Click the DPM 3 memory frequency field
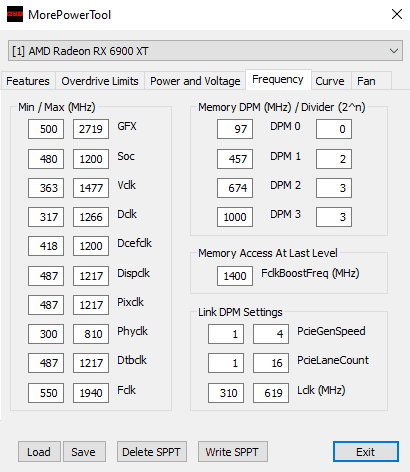Screen dimensions: 410x472 point(235,217)
